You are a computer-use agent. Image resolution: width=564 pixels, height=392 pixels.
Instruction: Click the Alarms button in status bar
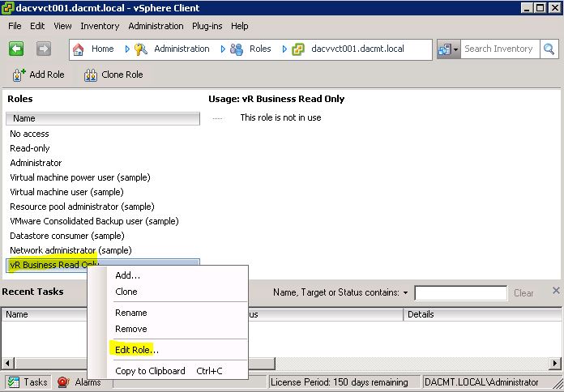pyautogui.click(x=79, y=382)
